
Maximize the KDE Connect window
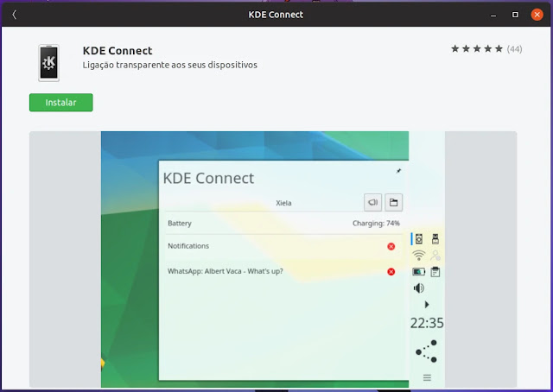515,15
